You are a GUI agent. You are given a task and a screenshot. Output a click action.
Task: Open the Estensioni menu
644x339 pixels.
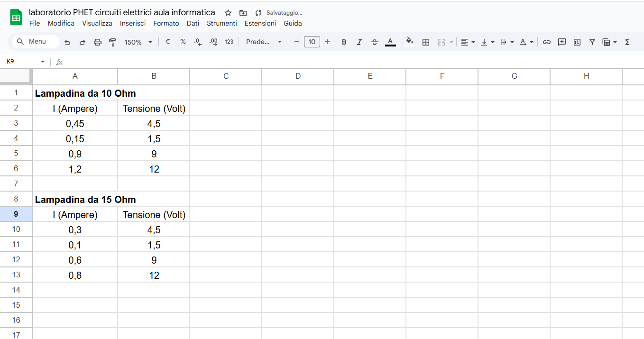tap(260, 23)
